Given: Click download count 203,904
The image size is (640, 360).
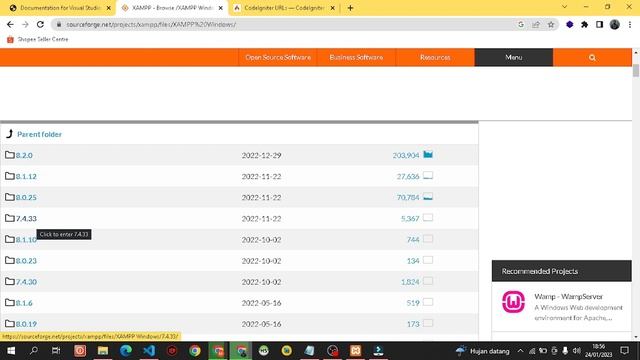Looking at the screenshot, I should (x=406, y=155).
